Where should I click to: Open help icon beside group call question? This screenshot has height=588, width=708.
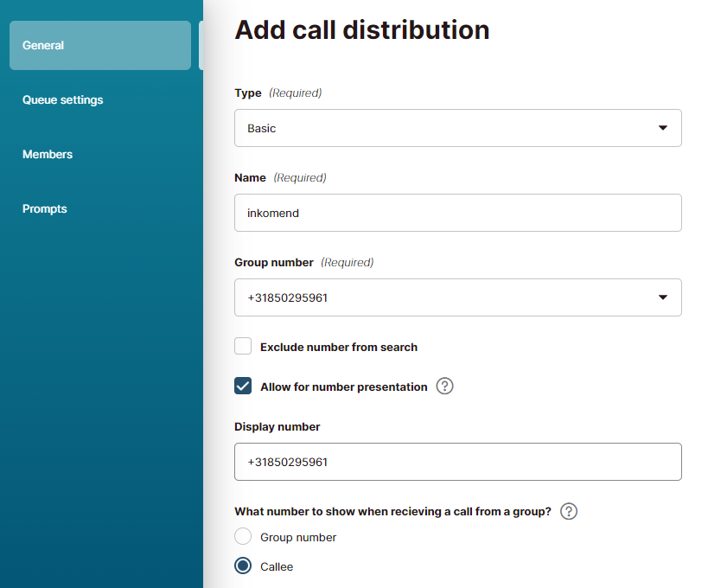(569, 511)
